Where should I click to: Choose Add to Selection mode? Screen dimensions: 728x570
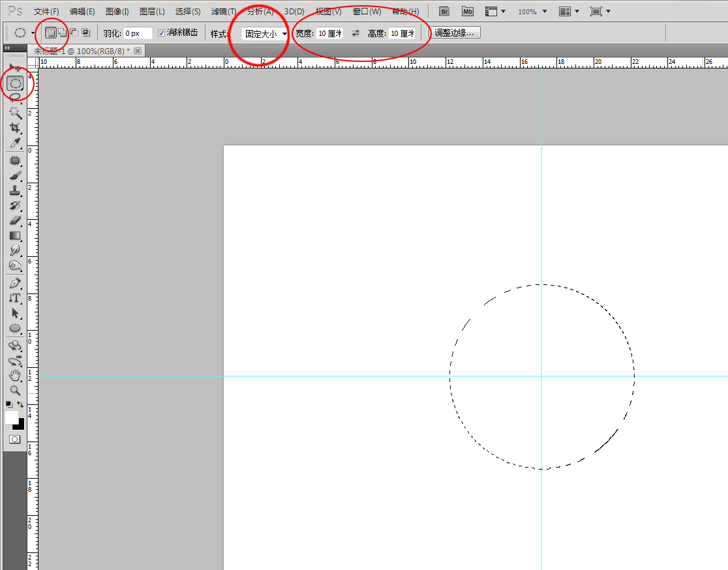[63, 33]
